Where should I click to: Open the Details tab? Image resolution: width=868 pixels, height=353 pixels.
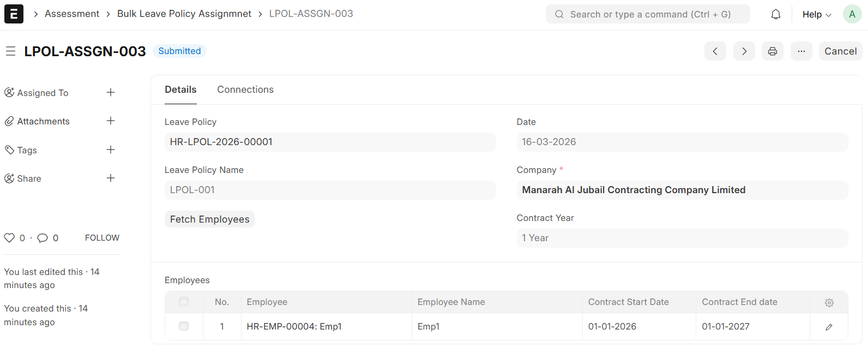180,89
